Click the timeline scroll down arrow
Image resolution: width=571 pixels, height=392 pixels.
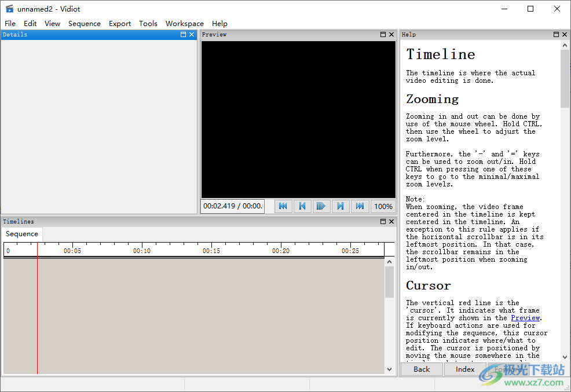point(389,369)
